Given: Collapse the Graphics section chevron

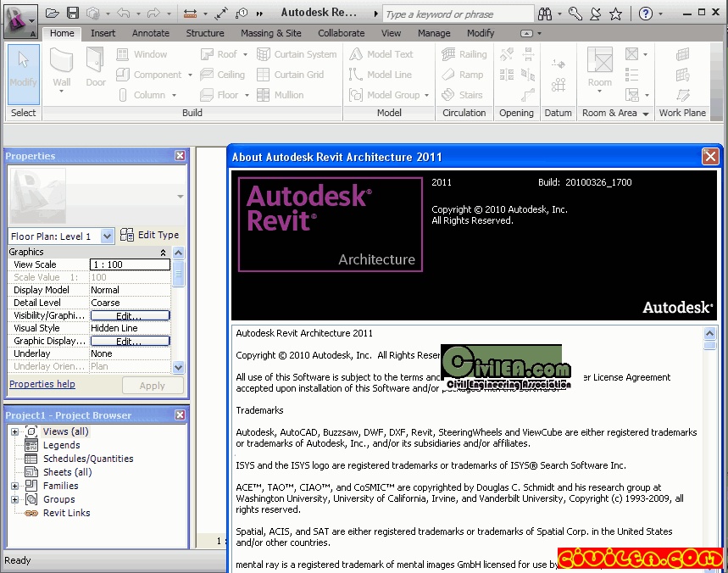Looking at the screenshot, I should [163, 253].
